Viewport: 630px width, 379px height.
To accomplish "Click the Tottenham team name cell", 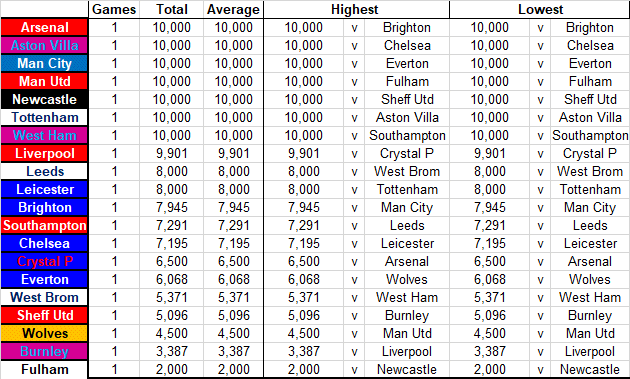I will 44,117.
